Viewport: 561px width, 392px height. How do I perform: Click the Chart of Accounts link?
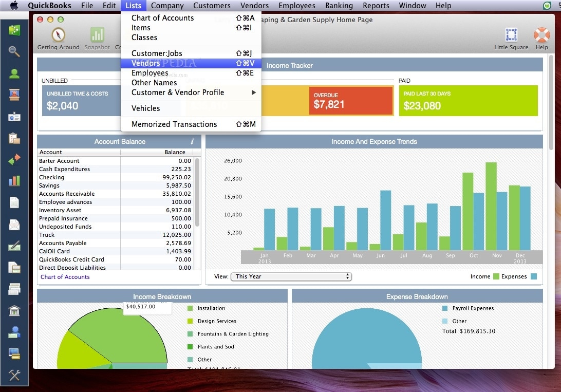65,277
